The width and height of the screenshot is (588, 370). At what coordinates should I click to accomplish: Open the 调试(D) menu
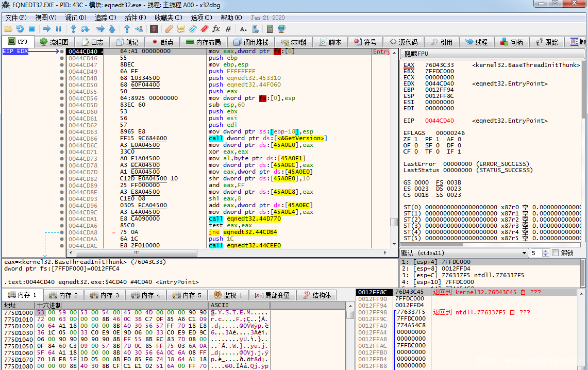tap(75, 17)
